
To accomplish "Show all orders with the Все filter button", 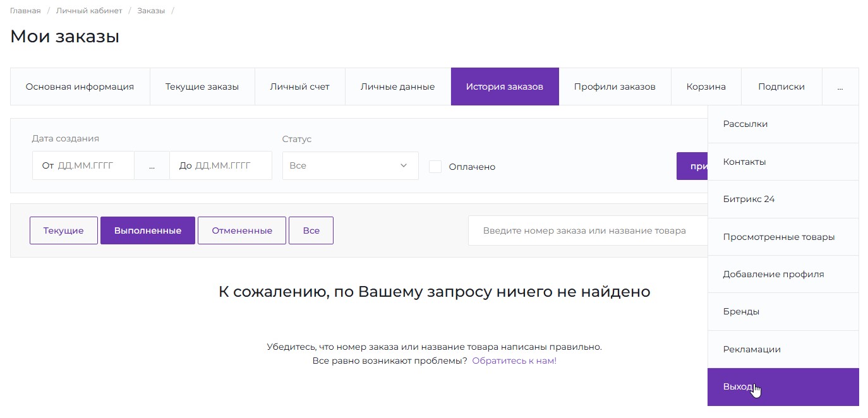I will [311, 230].
